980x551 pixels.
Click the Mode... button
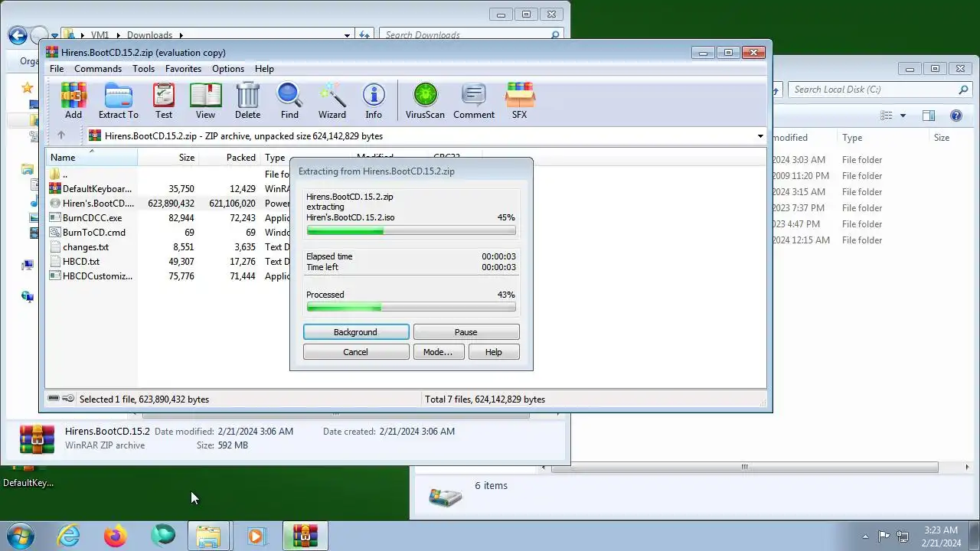coord(438,352)
